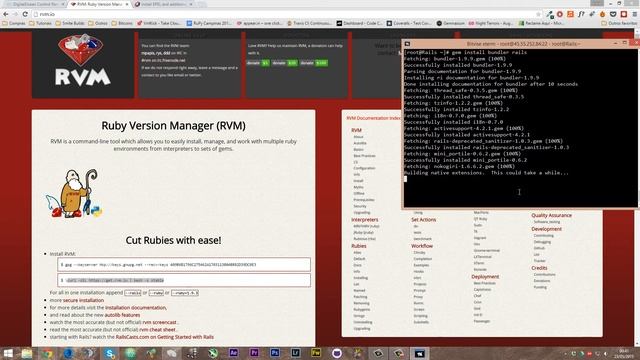Open the autolib features link
Image resolution: width=640 pixels, height=360 pixels.
tap(122, 315)
